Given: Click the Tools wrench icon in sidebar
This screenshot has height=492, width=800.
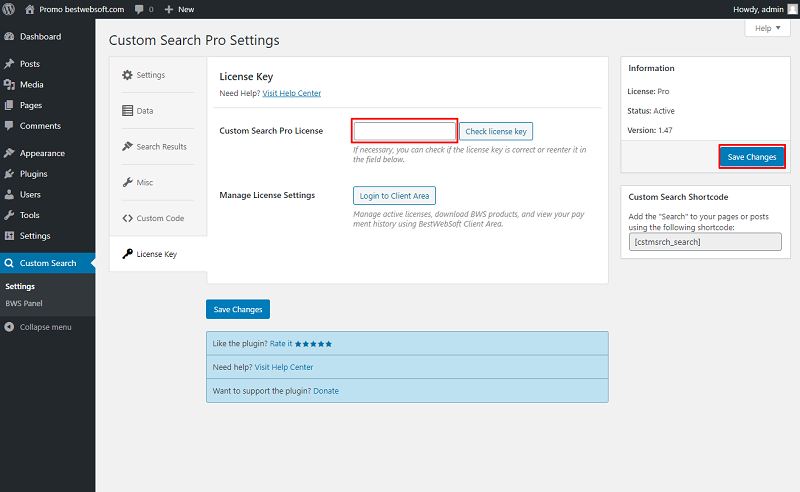Looking at the screenshot, I should point(9,215).
